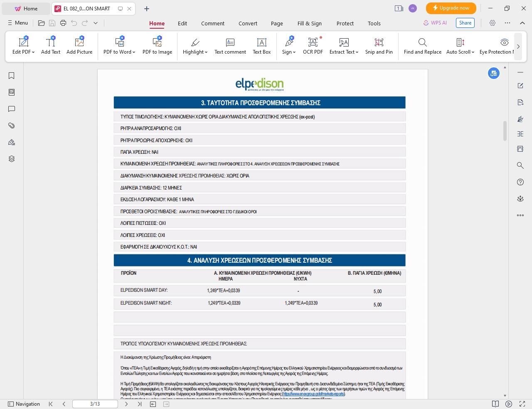Undo the last action
This screenshot has width=532, height=409.
[x=74, y=23]
